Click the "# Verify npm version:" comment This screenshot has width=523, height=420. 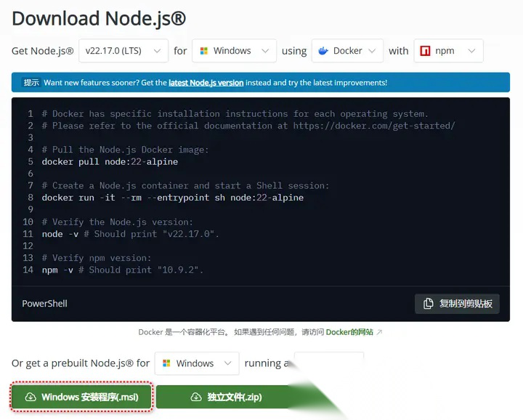click(97, 258)
